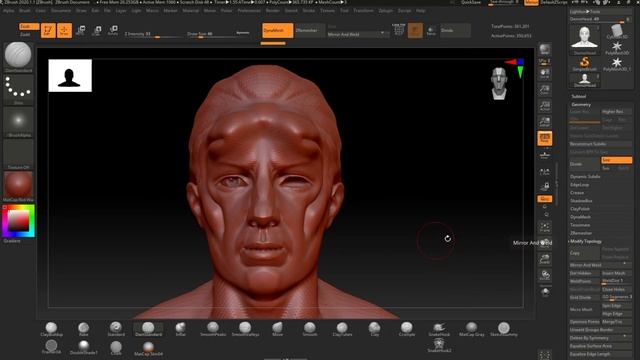Open the Help menu
640x360 pixels.
(420, 11)
